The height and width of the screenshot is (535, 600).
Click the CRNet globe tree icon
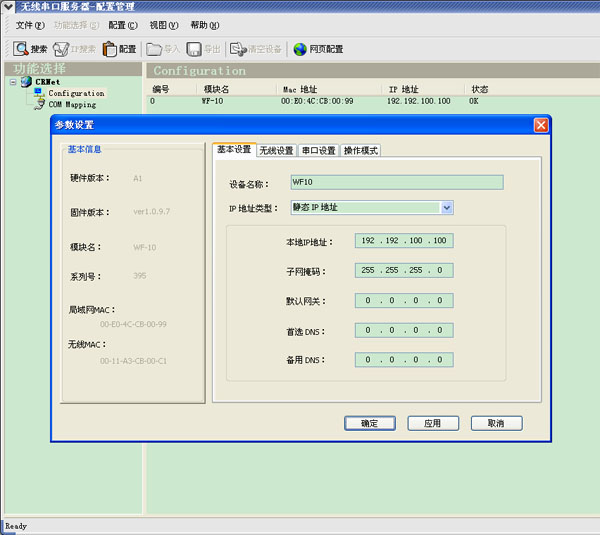[x=26, y=82]
